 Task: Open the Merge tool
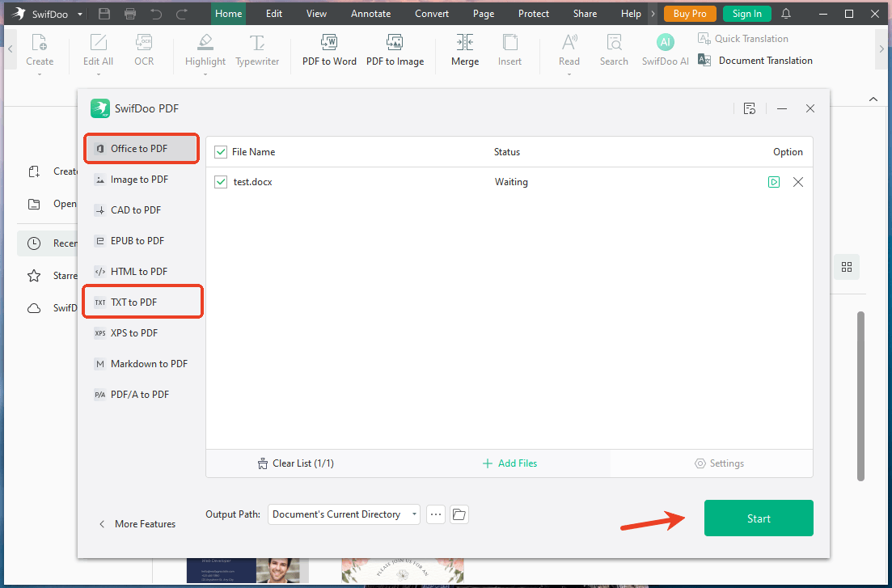(464, 49)
